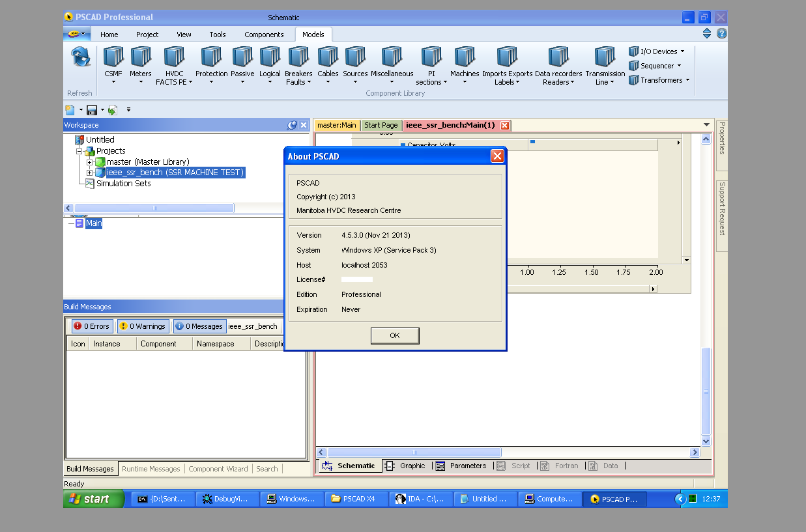Click the Workspace tree horizontal scrollbar thumb
The width and height of the screenshot is (806, 532).
(155, 208)
